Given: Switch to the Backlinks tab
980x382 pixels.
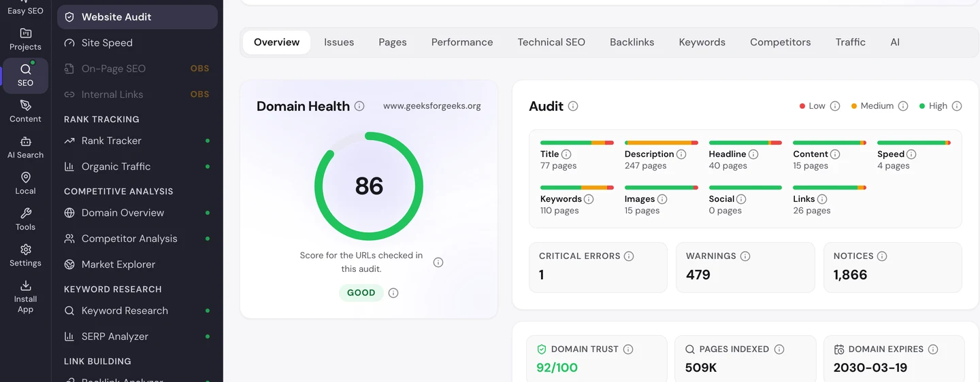Looking at the screenshot, I should tap(632, 42).
